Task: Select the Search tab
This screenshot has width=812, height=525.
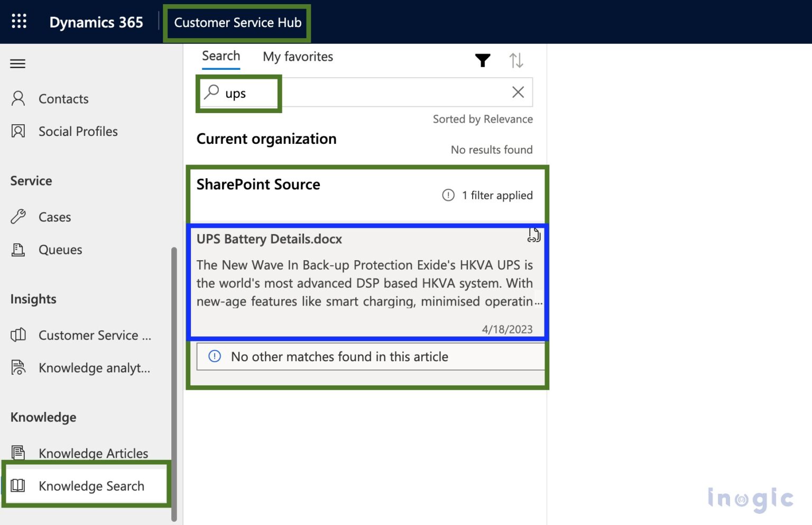Action: point(221,56)
